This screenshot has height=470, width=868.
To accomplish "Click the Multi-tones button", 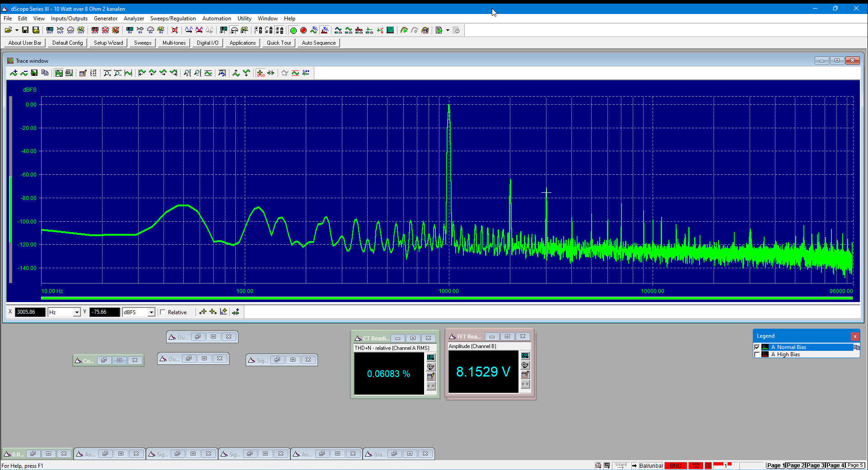I will point(174,43).
